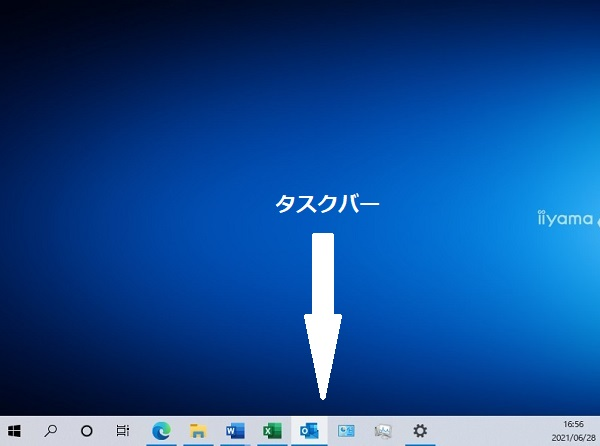
Task: Click the タスクバー text label
Action: [327, 204]
